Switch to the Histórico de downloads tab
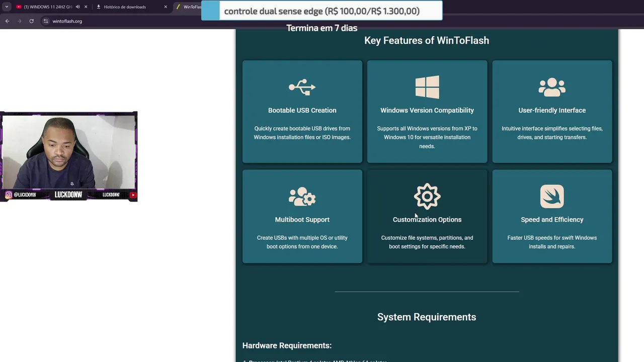Viewport: 644px width, 362px height. 125,7
